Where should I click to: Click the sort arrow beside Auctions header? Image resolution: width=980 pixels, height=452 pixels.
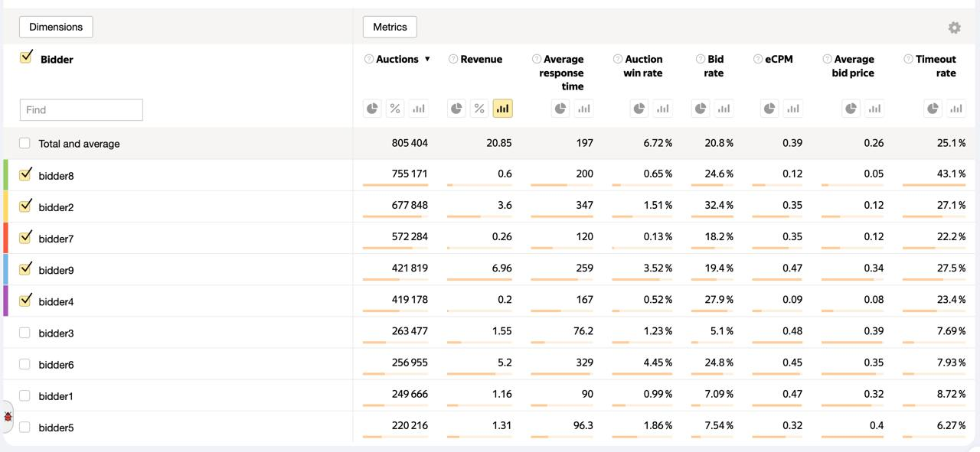click(x=427, y=59)
